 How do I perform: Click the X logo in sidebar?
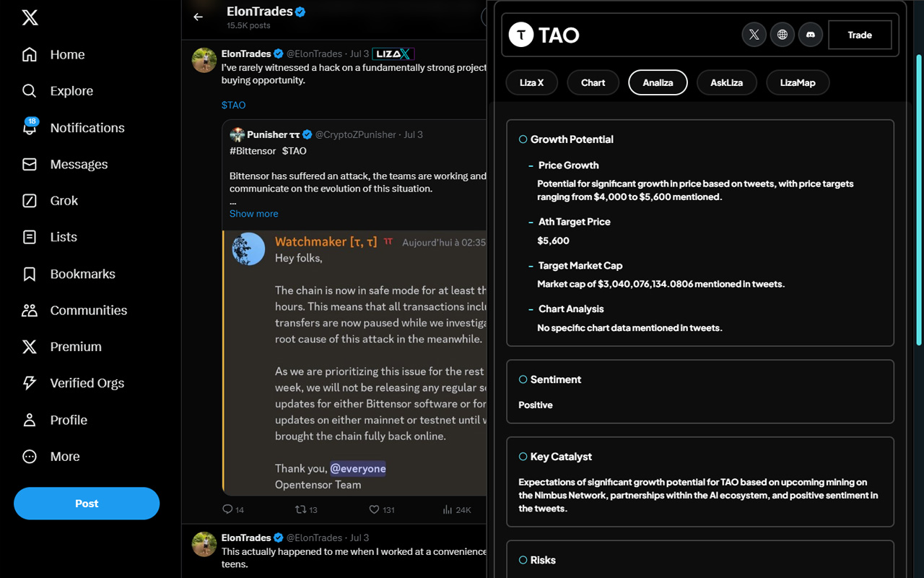tap(30, 17)
